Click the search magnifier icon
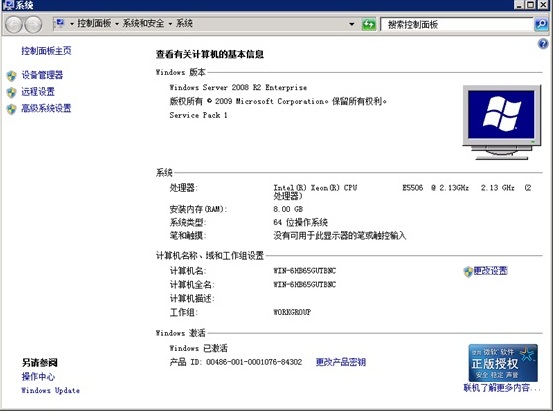556x414 pixels. coord(541,24)
